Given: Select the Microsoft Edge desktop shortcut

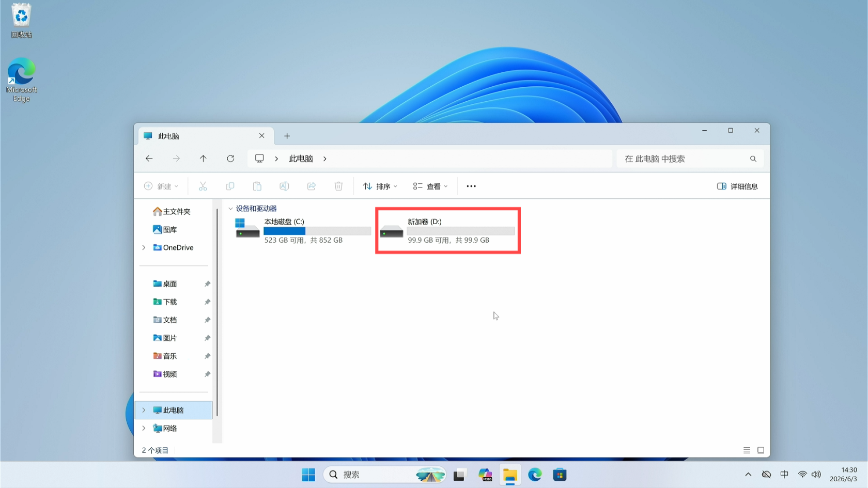Looking at the screenshot, I should pos(21,80).
